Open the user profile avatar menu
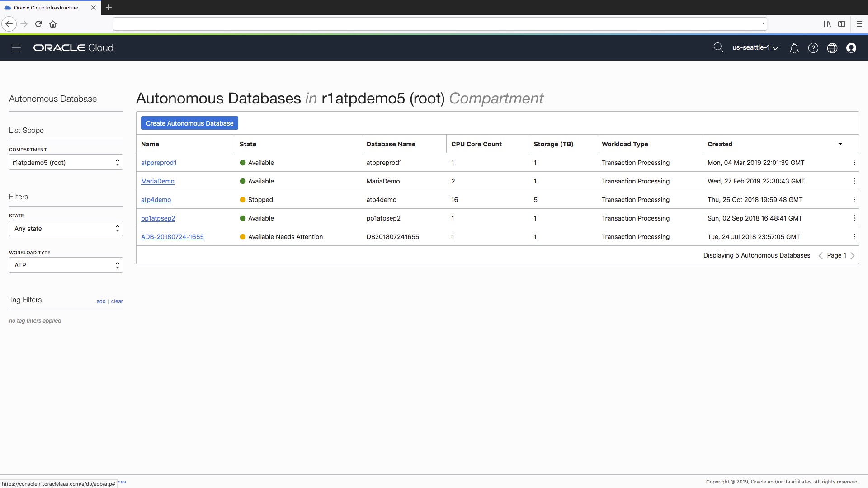Viewport: 868px width, 488px height. click(x=851, y=48)
